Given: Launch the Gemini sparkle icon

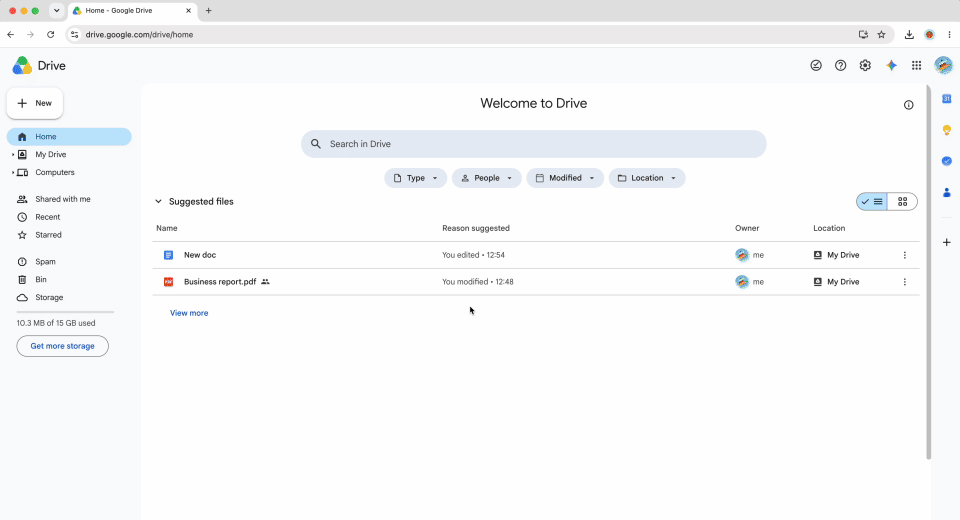Looking at the screenshot, I should (891, 66).
